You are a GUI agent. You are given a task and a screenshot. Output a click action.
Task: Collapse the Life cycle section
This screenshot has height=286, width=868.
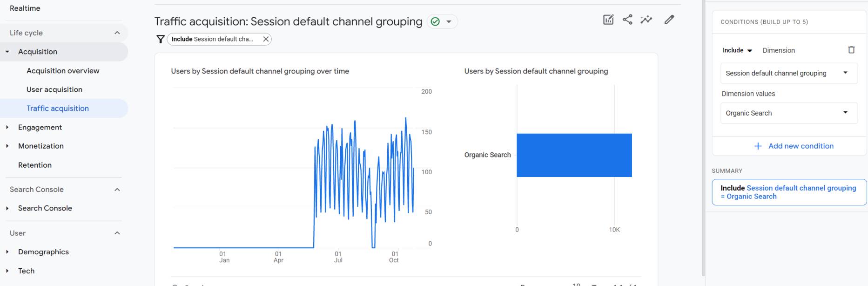(117, 33)
